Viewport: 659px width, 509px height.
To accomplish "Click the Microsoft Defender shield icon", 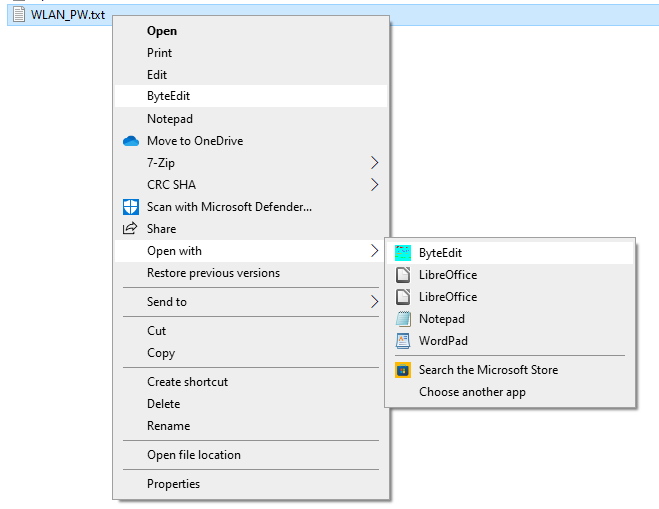I will [131, 207].
